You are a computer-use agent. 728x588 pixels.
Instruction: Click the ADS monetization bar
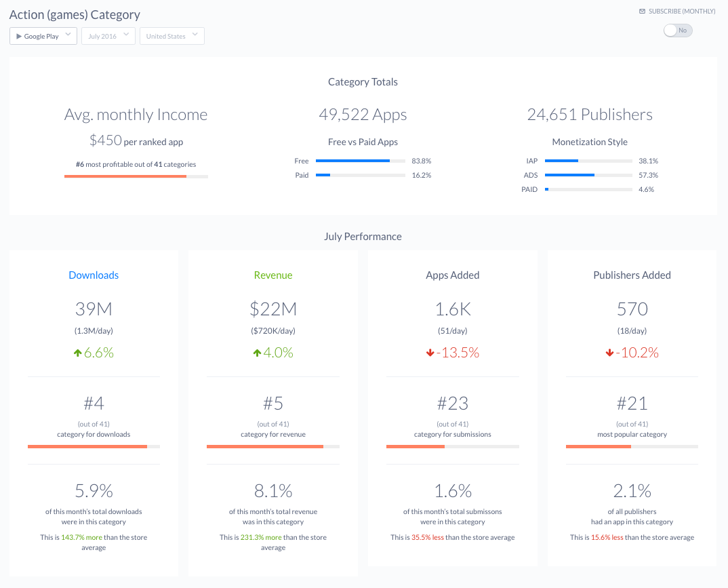(x=588, y=175)
